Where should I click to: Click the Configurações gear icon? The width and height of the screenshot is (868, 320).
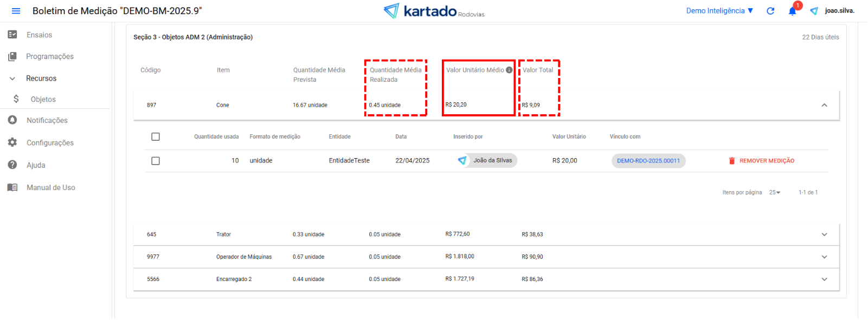(x=12, y=142)
